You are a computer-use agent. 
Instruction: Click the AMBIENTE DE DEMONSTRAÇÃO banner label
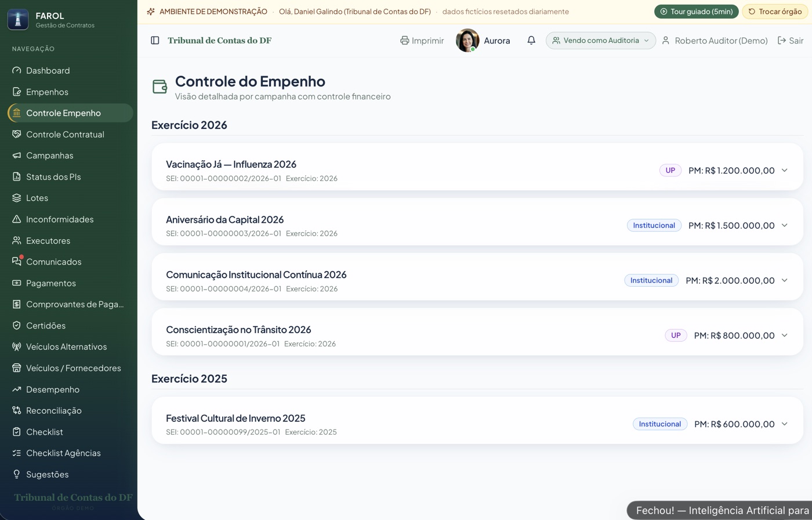pos(213,12)
